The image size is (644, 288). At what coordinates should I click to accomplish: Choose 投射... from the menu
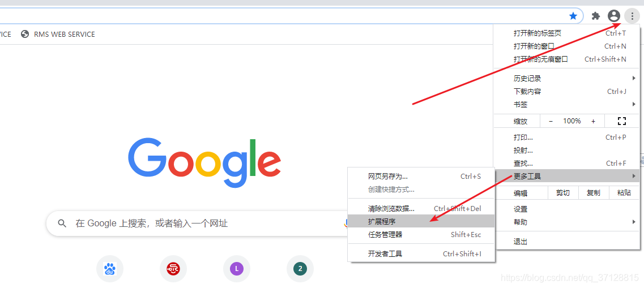pos(566,151)
